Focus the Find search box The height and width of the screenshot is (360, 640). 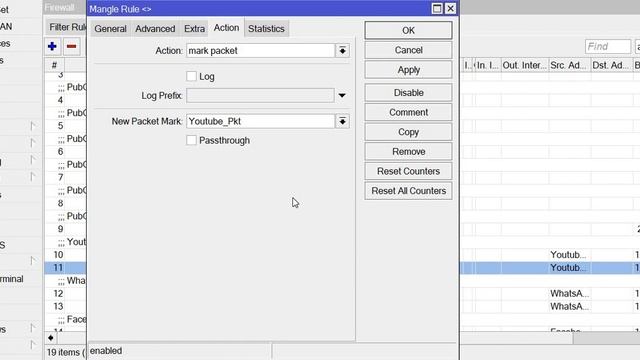[607, 47]
